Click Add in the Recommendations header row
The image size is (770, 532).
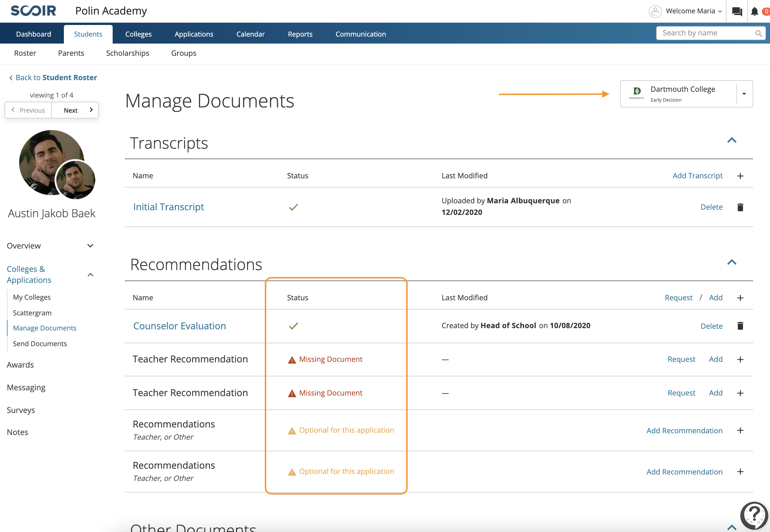click(716, 298)
